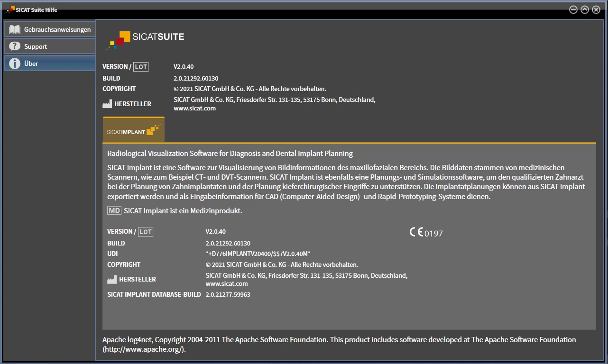Select the UDI code value
The height and width of the screenshot is (364, 608).
258,254
